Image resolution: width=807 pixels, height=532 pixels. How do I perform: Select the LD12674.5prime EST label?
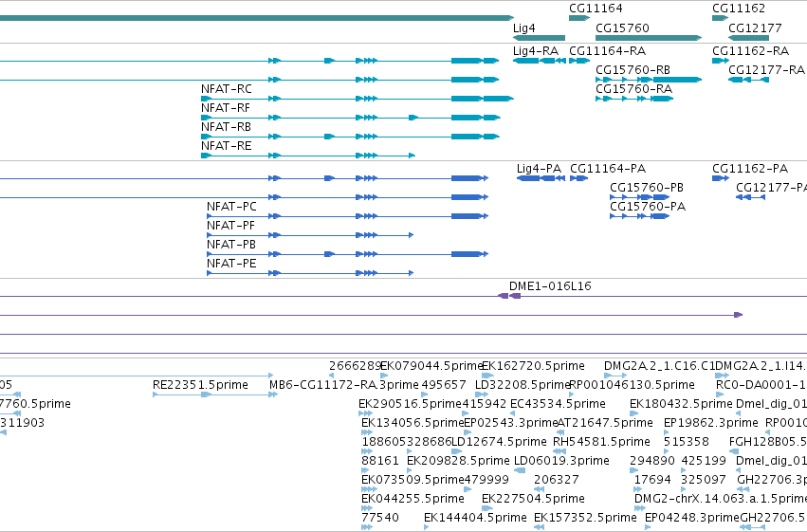(499, 443)
